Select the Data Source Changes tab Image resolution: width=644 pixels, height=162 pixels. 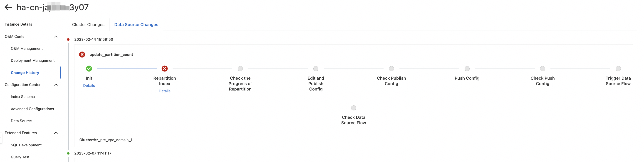tap(136, 24)
